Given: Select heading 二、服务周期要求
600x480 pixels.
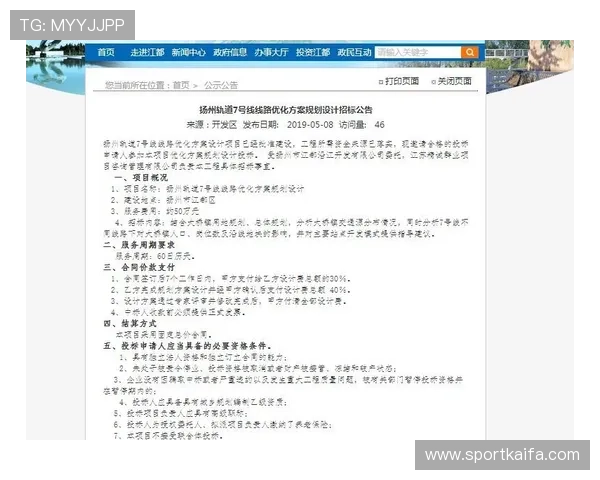Looking at the screenshot, I should [x=139, y=245].
